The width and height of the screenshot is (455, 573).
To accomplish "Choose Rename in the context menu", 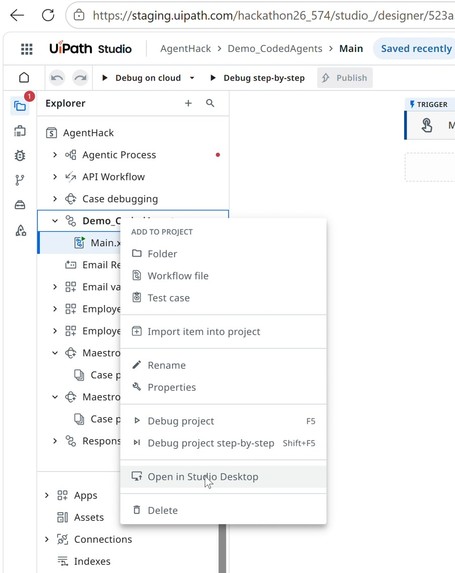I will click(223, 365).
